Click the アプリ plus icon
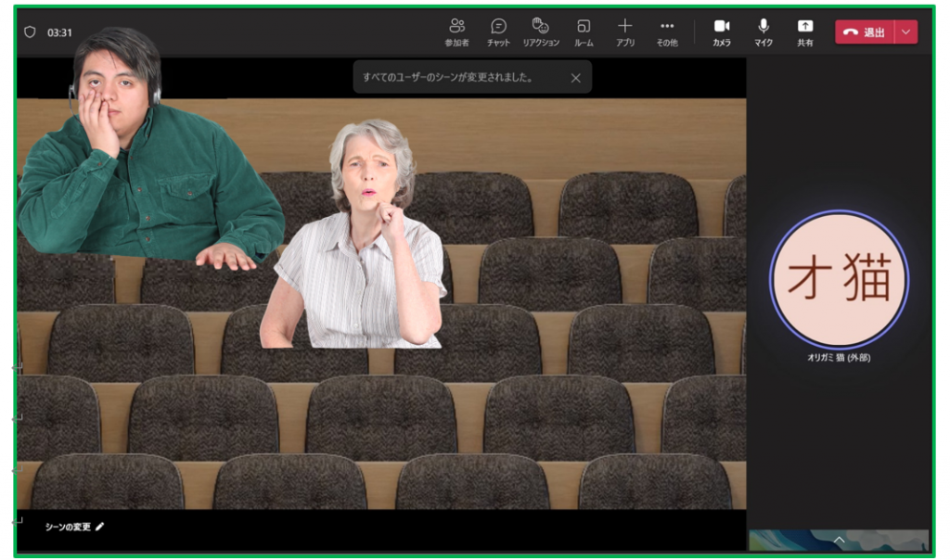Image resolution: width=950 pixels, height=560 pixels. pyautogui.click(x=624, y=32)
